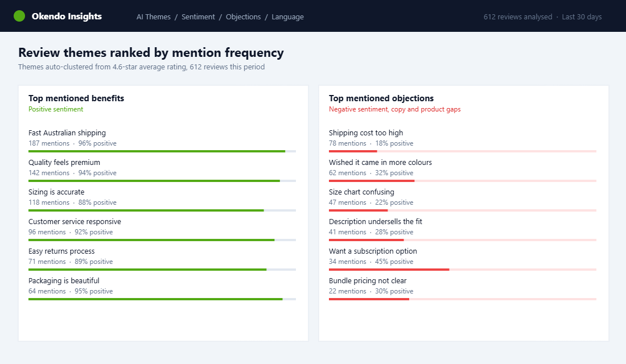
Task: Click 142 mentions · 94% positive stats
Action: (x=72, y=173)
